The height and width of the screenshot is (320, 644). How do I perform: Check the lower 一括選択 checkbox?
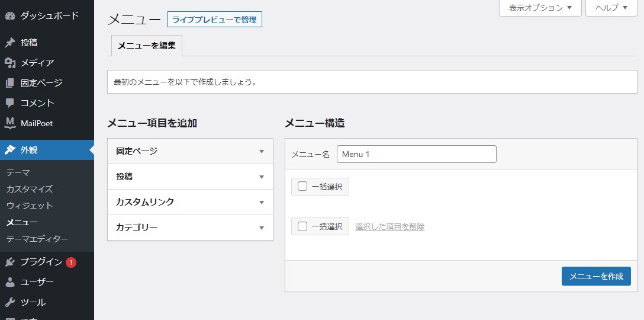[302, 226]
